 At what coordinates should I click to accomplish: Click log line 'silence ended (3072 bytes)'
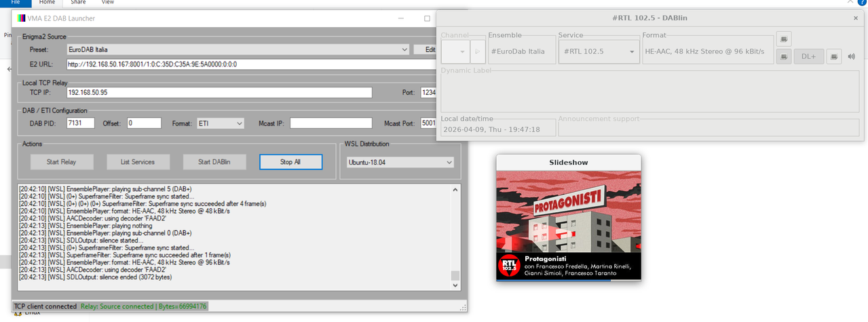coord(94,277)
